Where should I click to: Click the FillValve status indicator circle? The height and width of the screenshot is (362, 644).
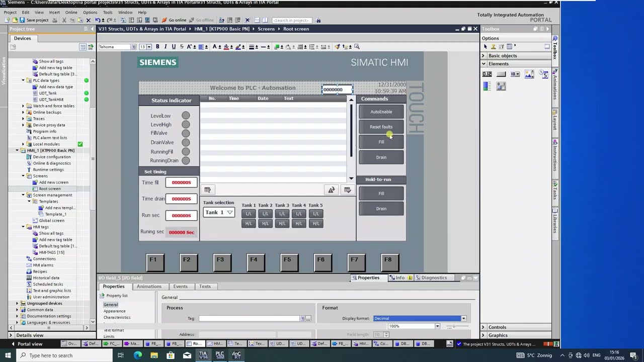186,133
